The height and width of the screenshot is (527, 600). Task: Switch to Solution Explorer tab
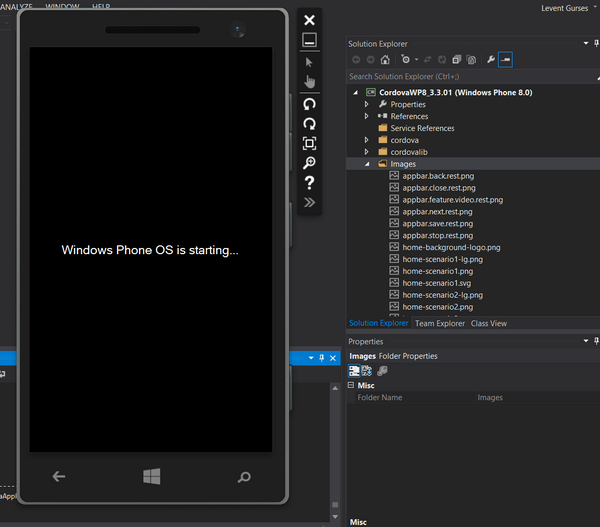(x=378, y=323)
